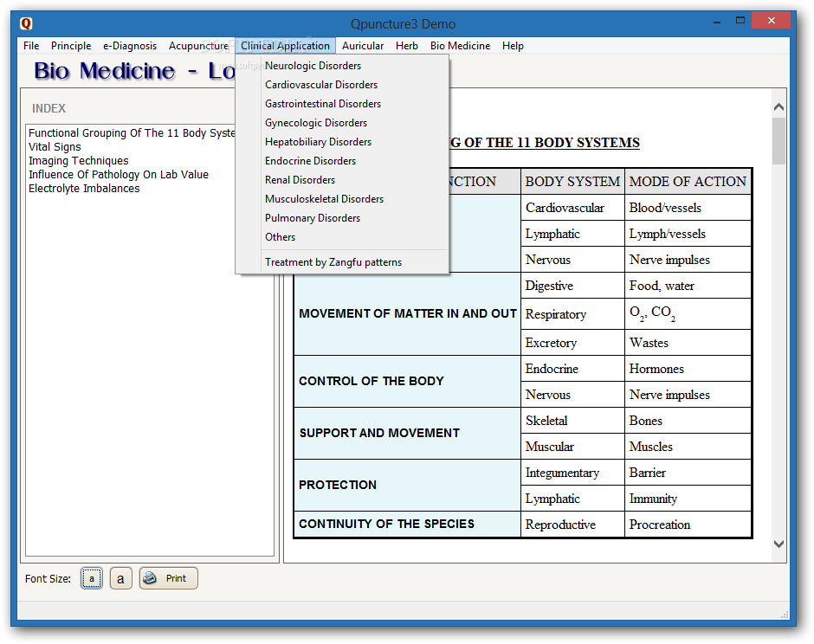Open the Acupuncture menu
This screenshot has height=644, width=814.
point(199,46)
